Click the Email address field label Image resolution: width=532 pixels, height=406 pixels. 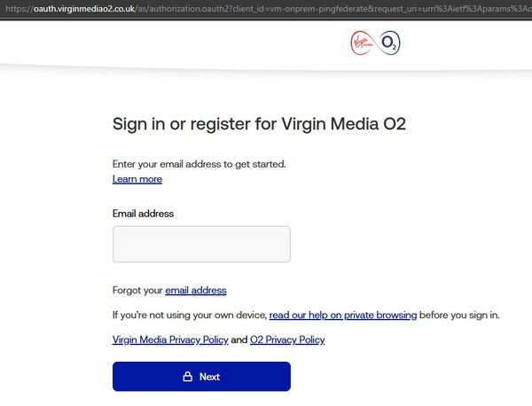[x=143, y=214]
